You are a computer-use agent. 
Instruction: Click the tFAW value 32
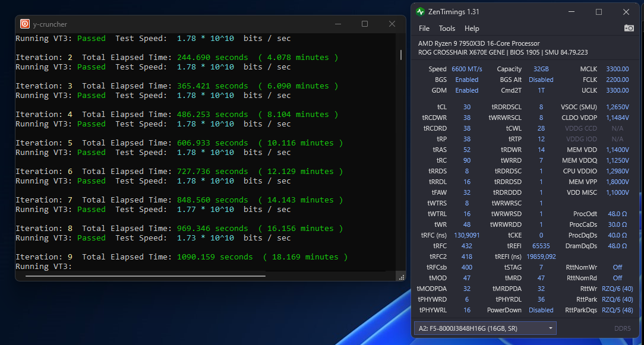tap(467, 192)
